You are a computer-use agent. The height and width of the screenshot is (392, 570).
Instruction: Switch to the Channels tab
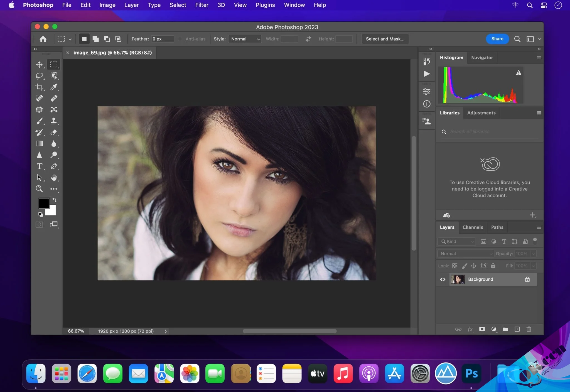coord(473,227)
